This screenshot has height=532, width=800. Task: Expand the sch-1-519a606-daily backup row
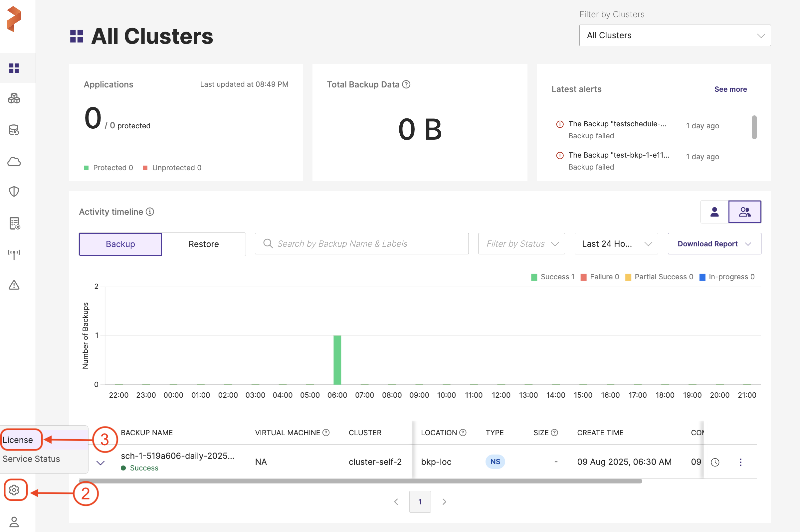(x=100, y=463)
